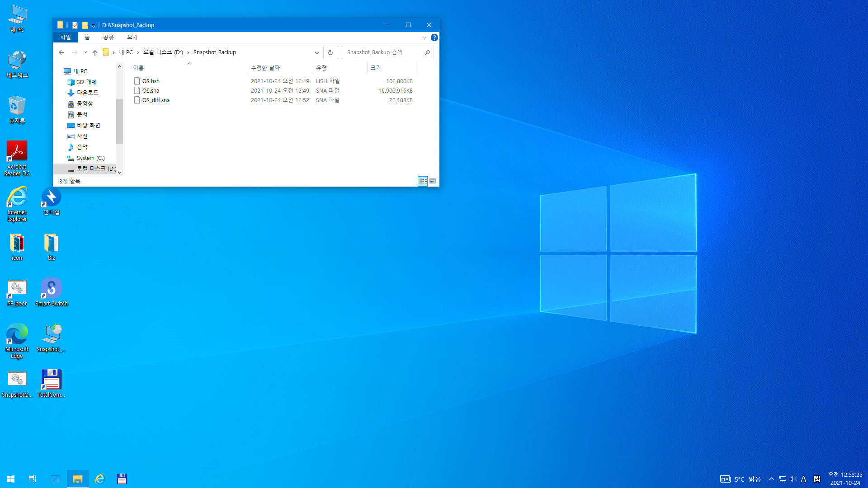868x488 pixels.
Task: Toggle the Korean/English IME indicator A
Action: point(803,479)
